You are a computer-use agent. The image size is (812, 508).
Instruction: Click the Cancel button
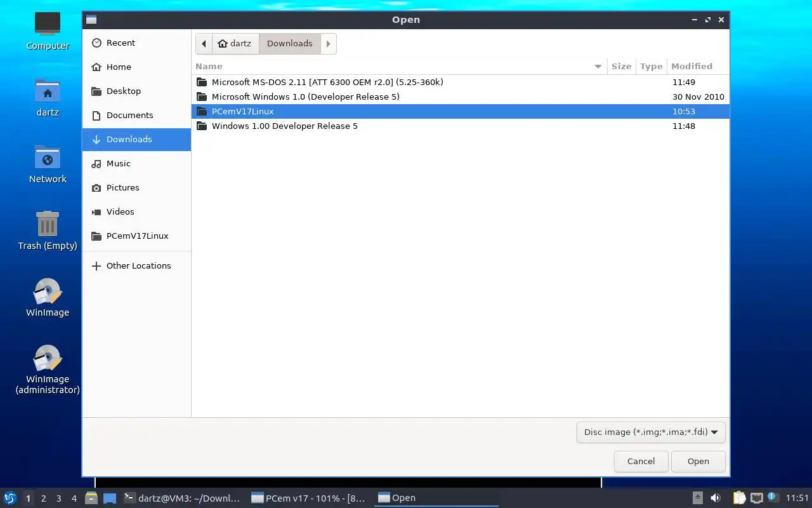click(x=641, y=461)
